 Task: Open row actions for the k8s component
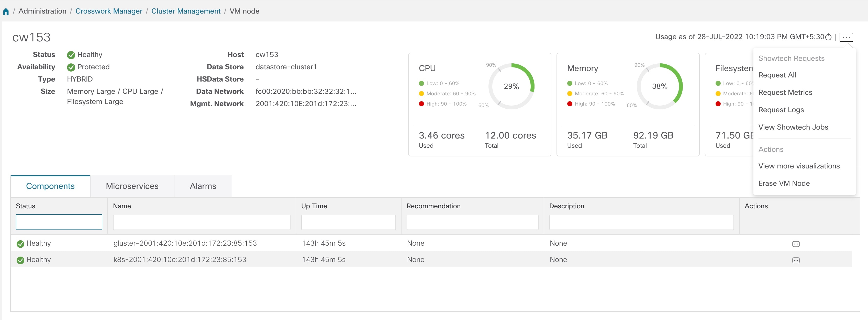point(797,260)
